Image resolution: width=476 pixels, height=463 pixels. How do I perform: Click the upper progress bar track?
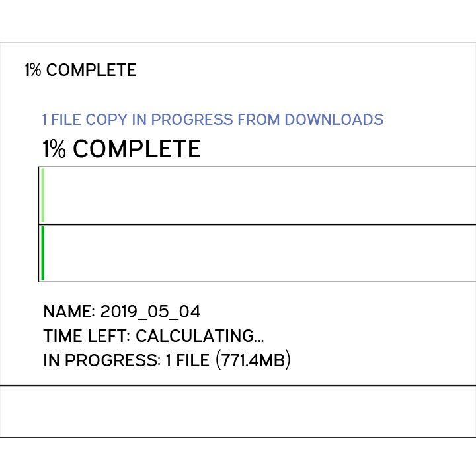258,195
